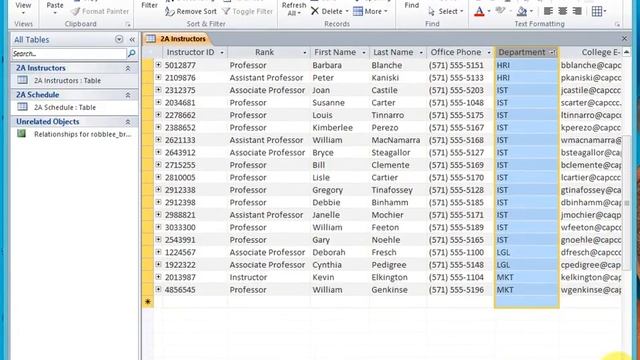This screenshot has width=640, height=360.
Task: Close the 2A Instructors table window
Action: coord(624,39)
